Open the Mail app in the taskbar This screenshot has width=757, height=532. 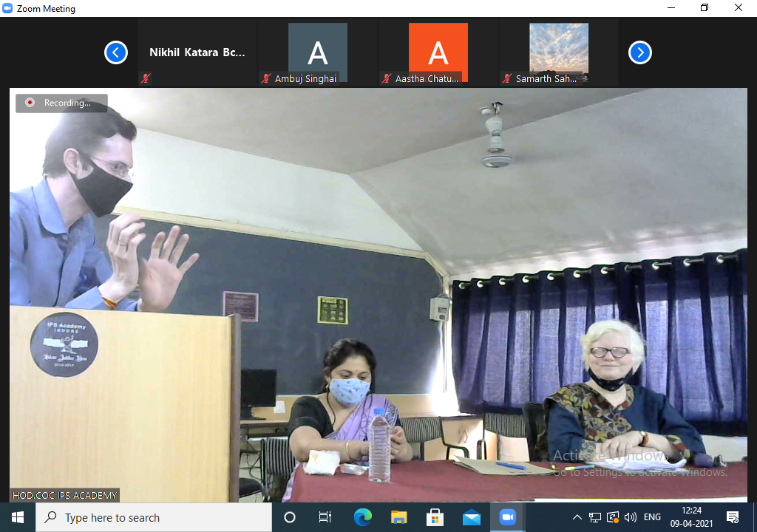471,517
